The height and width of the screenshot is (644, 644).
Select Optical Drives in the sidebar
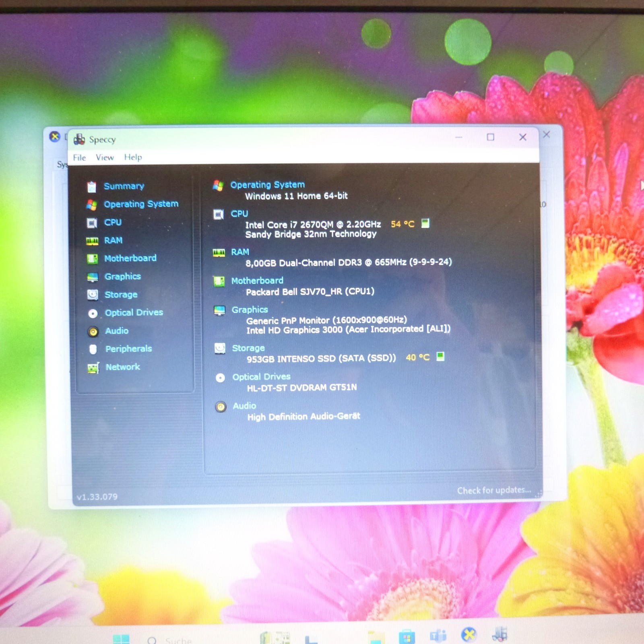(x=134, y=312)
